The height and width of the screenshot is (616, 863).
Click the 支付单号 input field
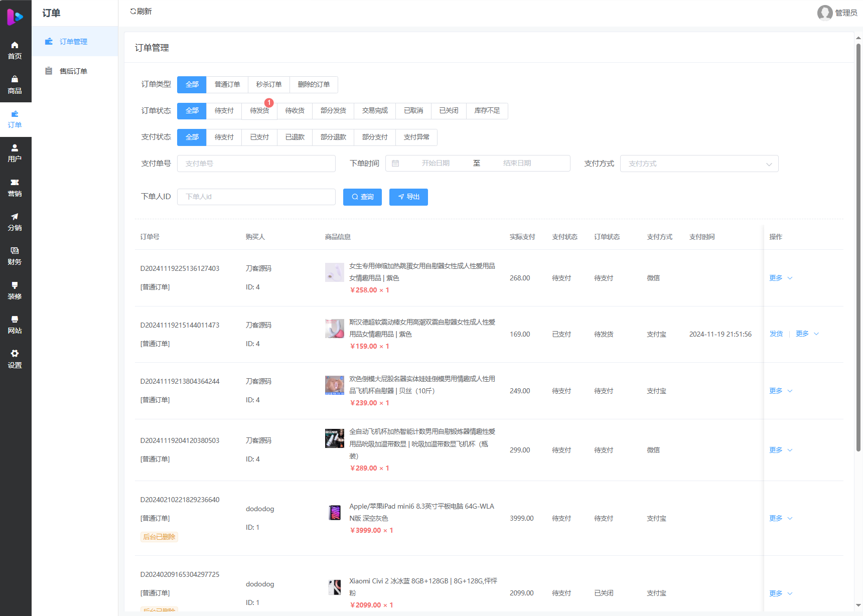pos(256,164)
